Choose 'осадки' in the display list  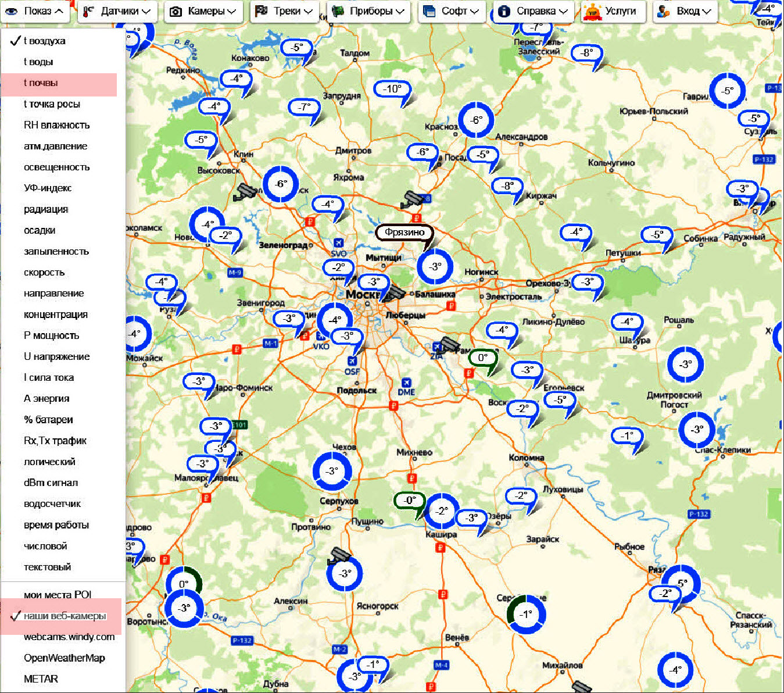40,230
